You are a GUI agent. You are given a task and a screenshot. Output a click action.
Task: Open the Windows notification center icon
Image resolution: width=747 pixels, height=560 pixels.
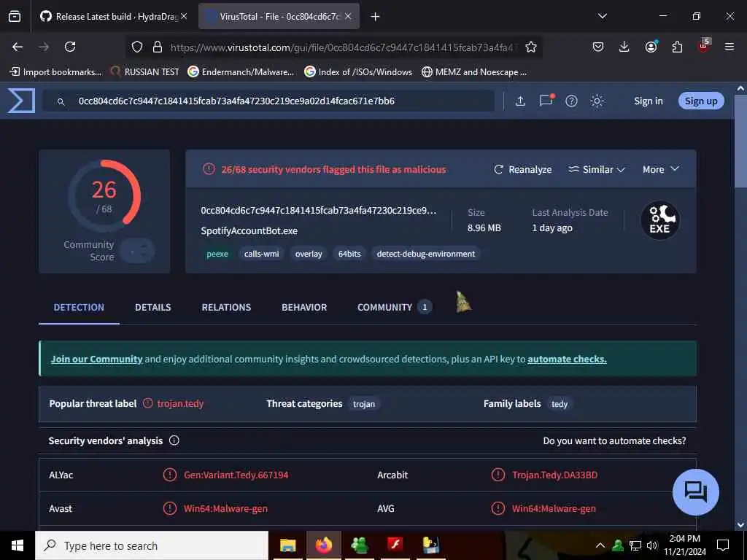[x=723, y=545]
